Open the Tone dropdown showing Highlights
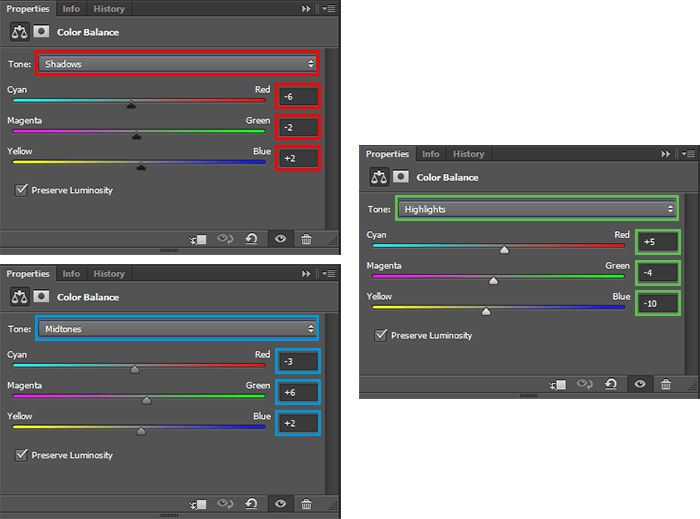700x519 pixels. [537, 209]
